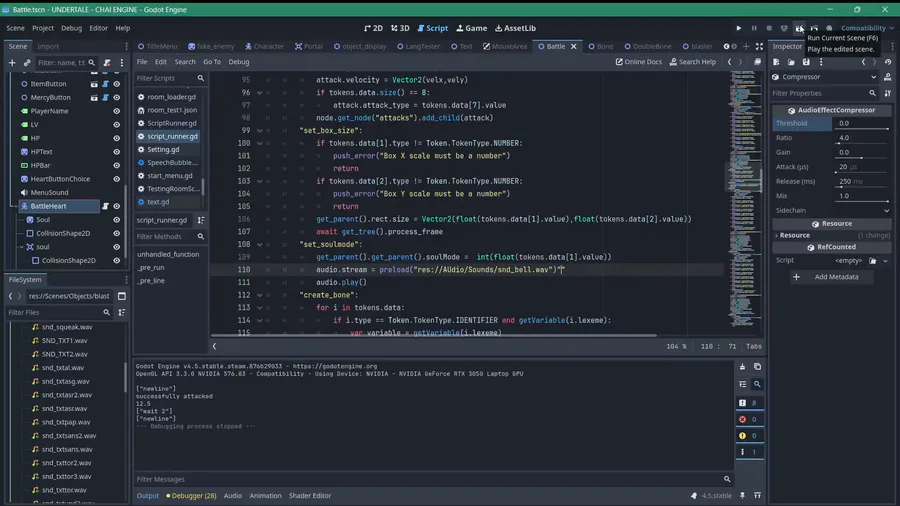The image size is (900, 506).
Task: Open script attached to ItemButton node
Action: pos(105,84)
